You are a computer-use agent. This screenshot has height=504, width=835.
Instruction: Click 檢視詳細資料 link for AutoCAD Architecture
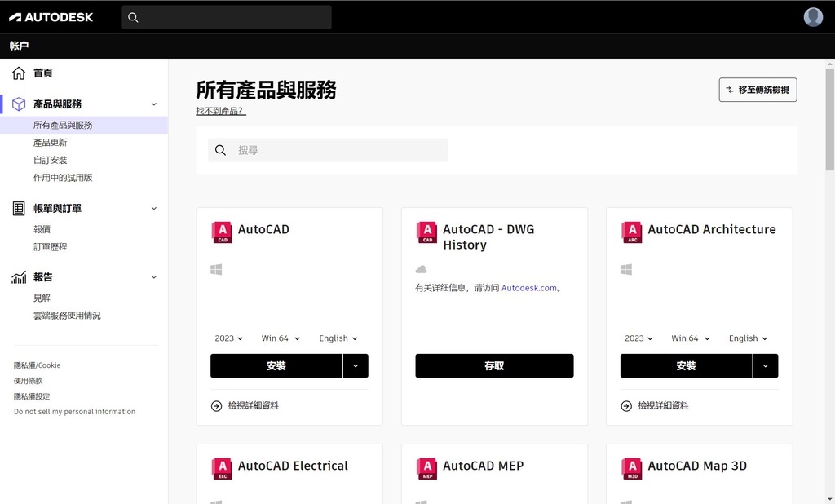click(664, 405)
